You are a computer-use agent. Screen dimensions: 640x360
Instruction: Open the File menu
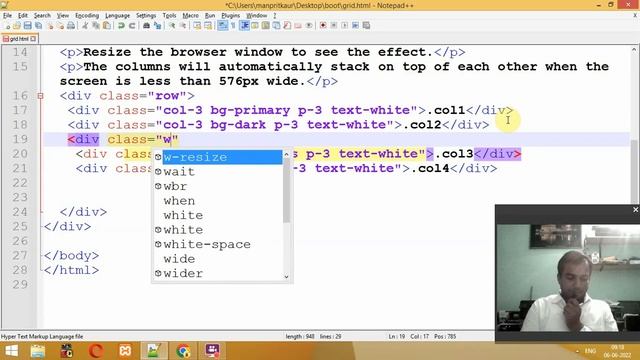click(7, 16)
